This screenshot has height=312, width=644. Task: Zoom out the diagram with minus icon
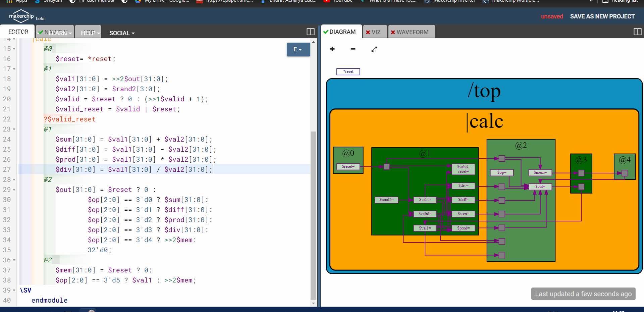coord(353,49)
